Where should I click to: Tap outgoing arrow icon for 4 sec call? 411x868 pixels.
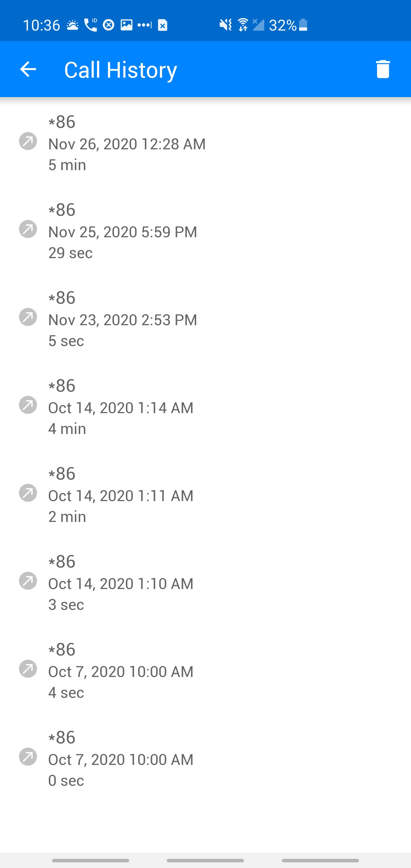pos(28,669)
